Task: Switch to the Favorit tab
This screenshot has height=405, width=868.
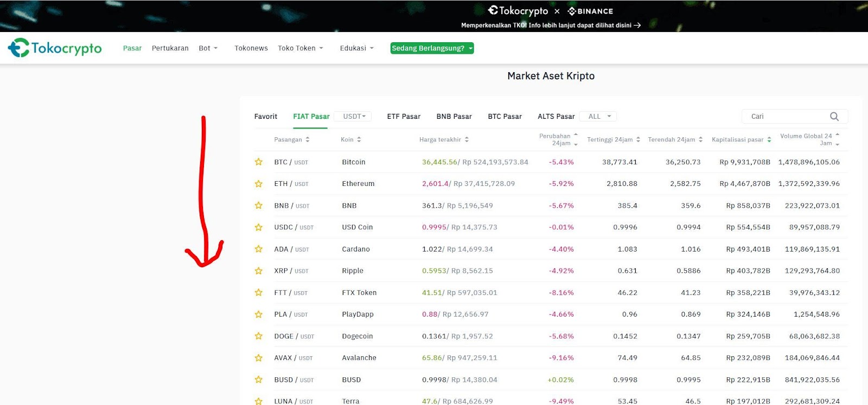Action: tap(266, 117)
